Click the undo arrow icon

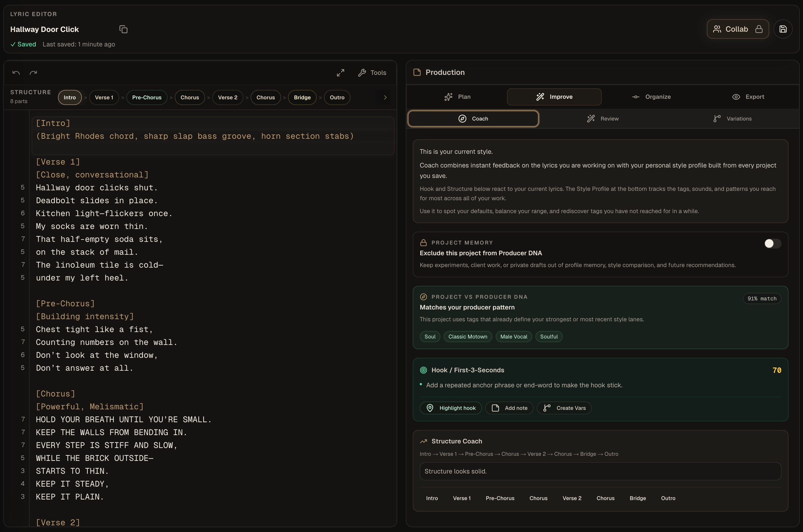[16, 73]
